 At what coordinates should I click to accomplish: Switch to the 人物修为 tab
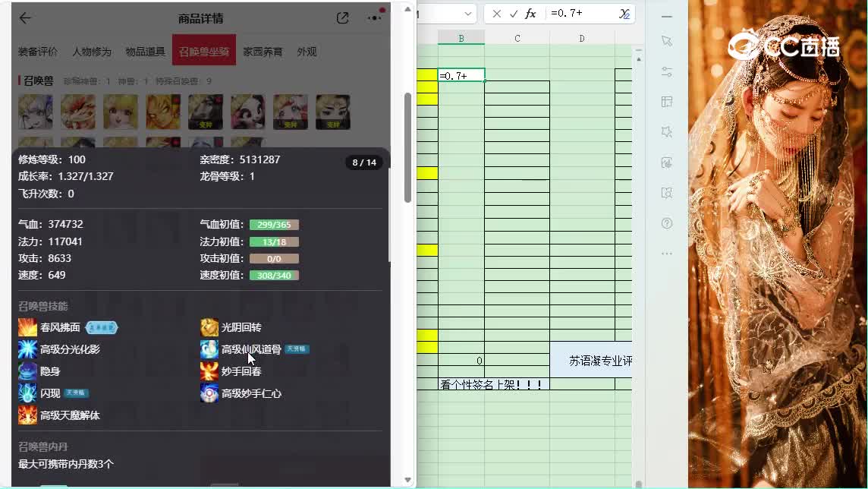[92, 52]
